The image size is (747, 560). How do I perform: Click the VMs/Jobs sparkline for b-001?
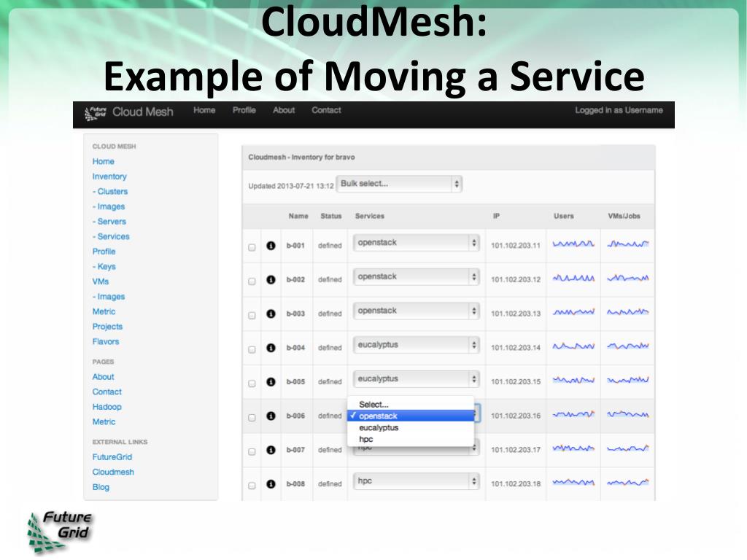[628, 244]
